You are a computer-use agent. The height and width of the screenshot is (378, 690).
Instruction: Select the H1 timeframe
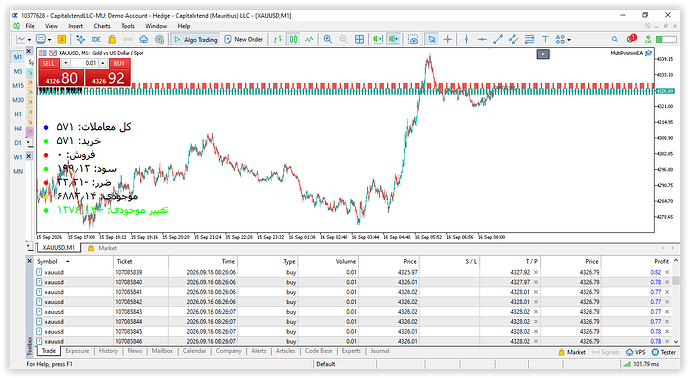pos(18,114)
